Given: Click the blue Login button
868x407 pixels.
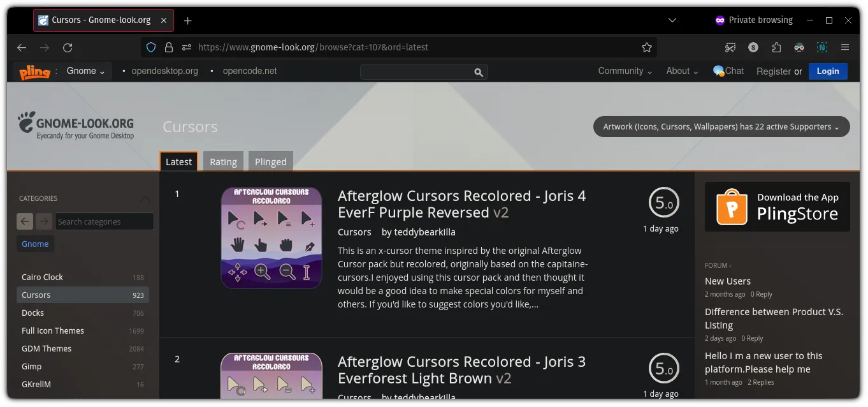Looking at the screenshot, I should [x=828, y=71].
